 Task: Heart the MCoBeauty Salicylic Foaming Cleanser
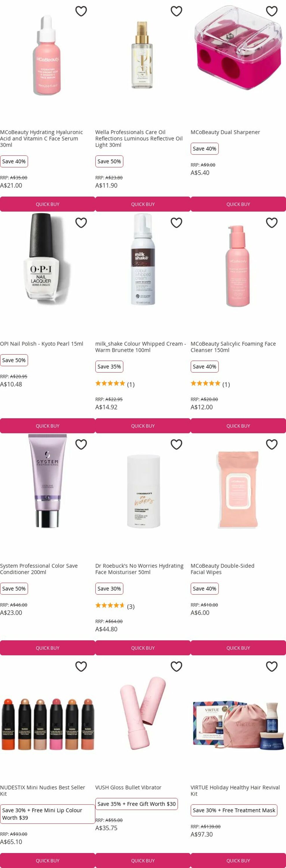click(x=272, y=223)
